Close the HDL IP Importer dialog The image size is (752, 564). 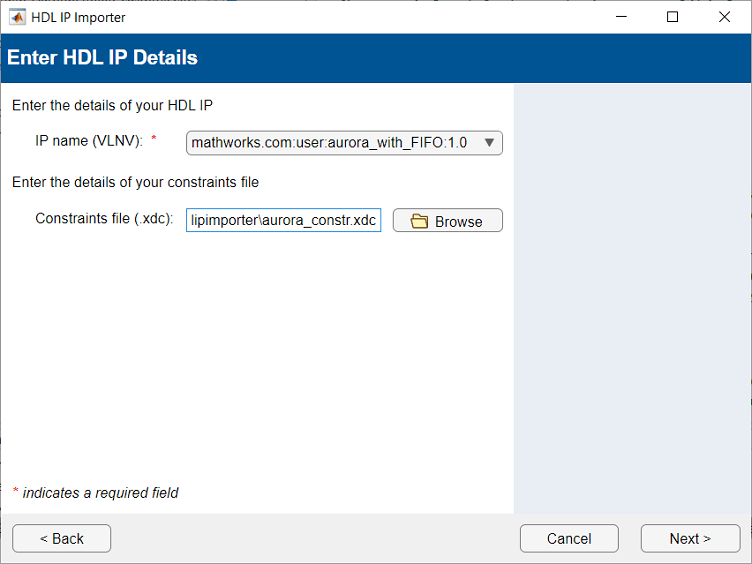[724, 17]
